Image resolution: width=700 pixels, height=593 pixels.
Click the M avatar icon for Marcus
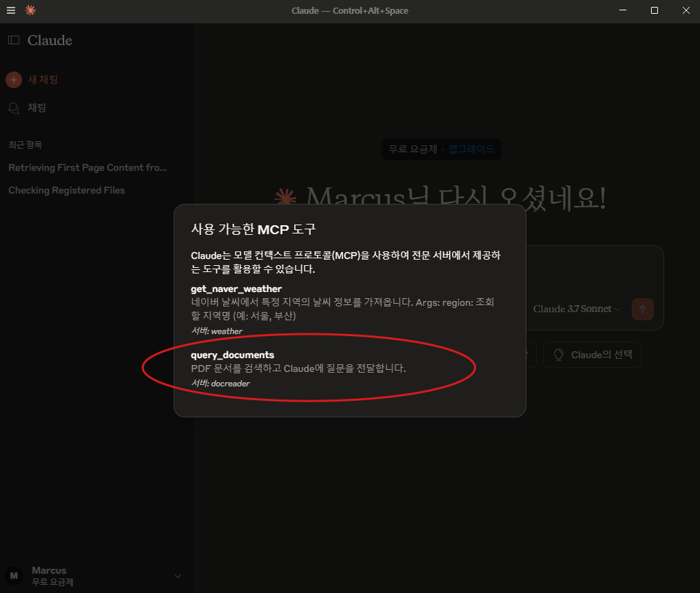coord(14,576)
